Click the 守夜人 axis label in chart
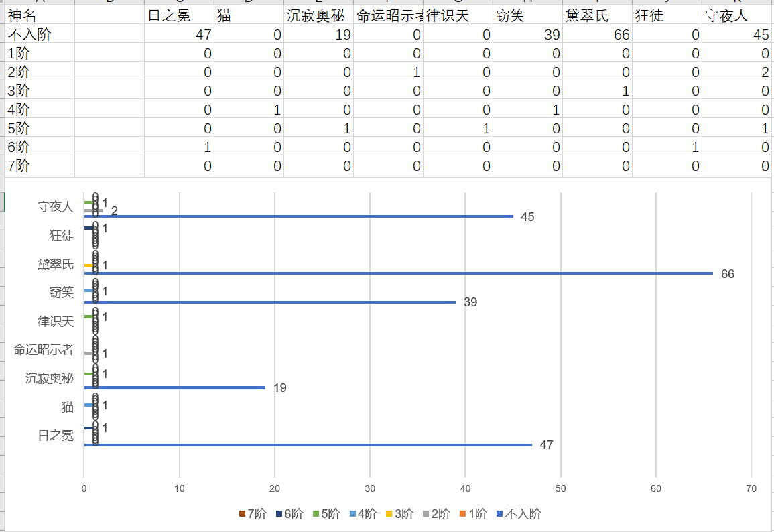Viewport: 774px width, 532px height. (56, 207)
